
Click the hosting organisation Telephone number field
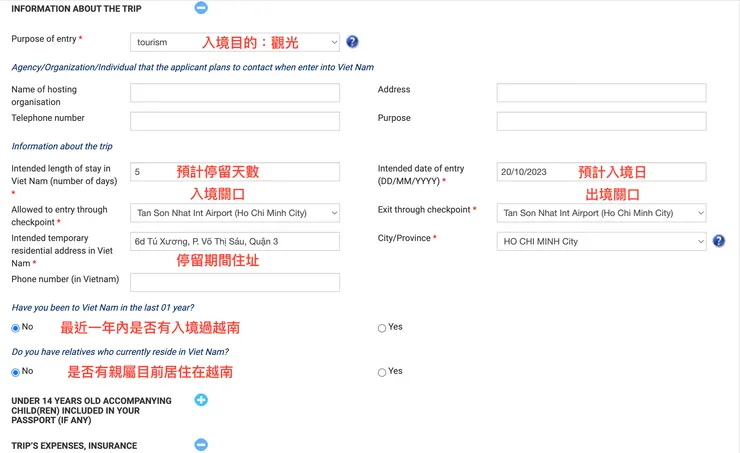pos(235,121)
